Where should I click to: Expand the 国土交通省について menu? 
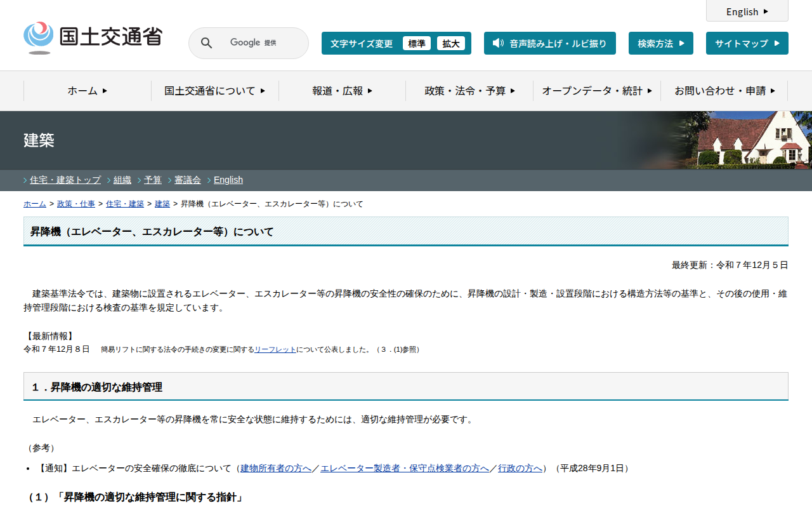[x=214, y=91]
